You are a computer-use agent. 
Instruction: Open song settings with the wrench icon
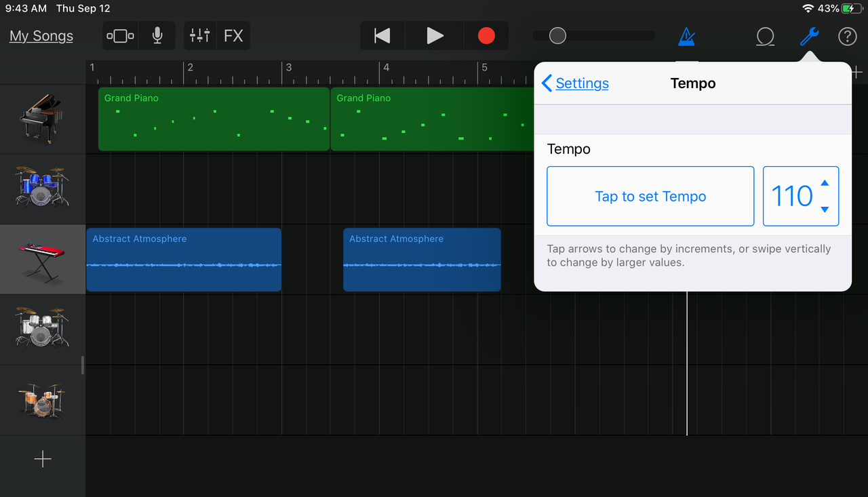(808, 36)
